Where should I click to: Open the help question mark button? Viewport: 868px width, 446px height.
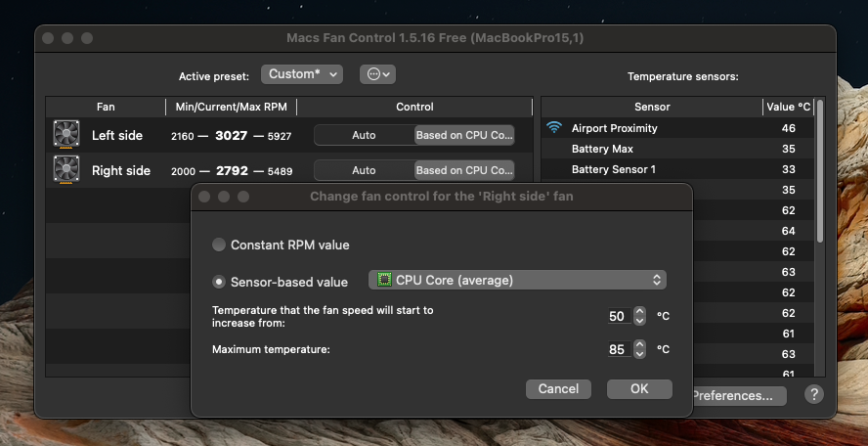tap(813, 394)
